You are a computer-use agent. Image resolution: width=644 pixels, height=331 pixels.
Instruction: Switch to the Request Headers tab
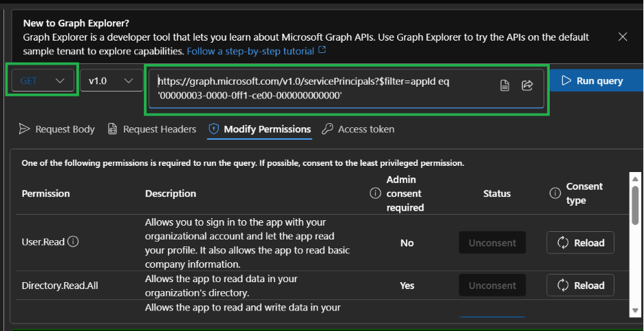[x=152, y=129]
